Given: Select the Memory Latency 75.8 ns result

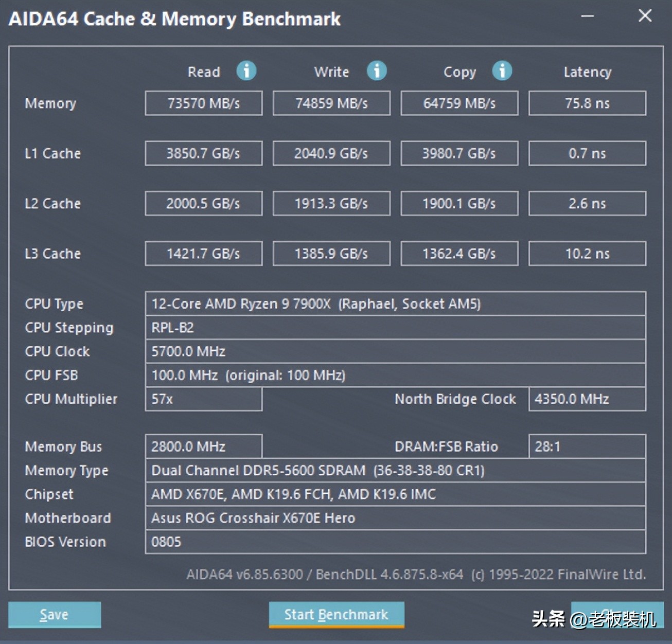Looking at the screenshot, I should (587, 103).
